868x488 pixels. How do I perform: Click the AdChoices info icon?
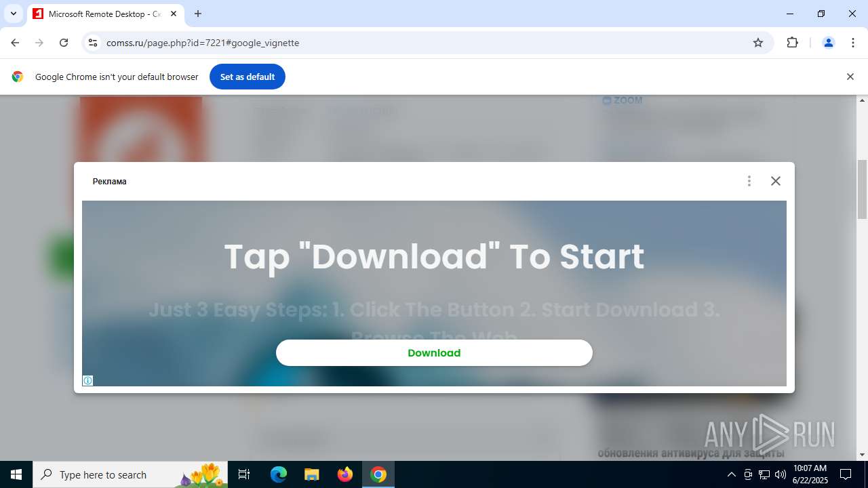click(x=87, y=381)
